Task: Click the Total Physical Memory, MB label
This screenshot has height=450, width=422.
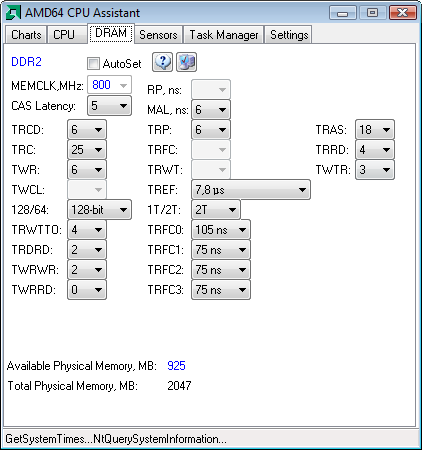Action: click(72, 386)
